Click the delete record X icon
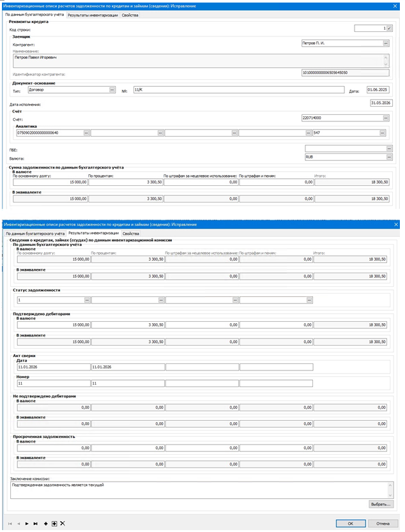Image resolution: width=405 pixels, height=532 pixels. pyautogui.click(x=62, y=524)
